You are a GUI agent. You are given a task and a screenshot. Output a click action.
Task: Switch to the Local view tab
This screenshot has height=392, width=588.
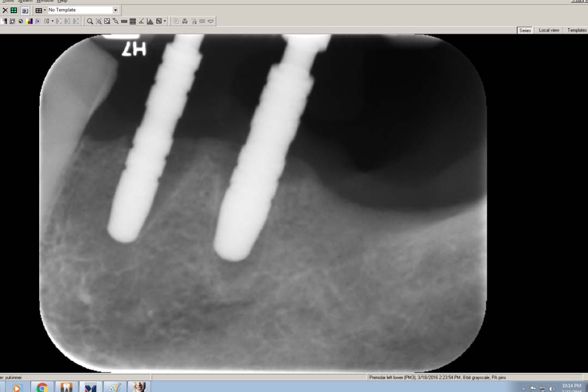pos(549,30)
